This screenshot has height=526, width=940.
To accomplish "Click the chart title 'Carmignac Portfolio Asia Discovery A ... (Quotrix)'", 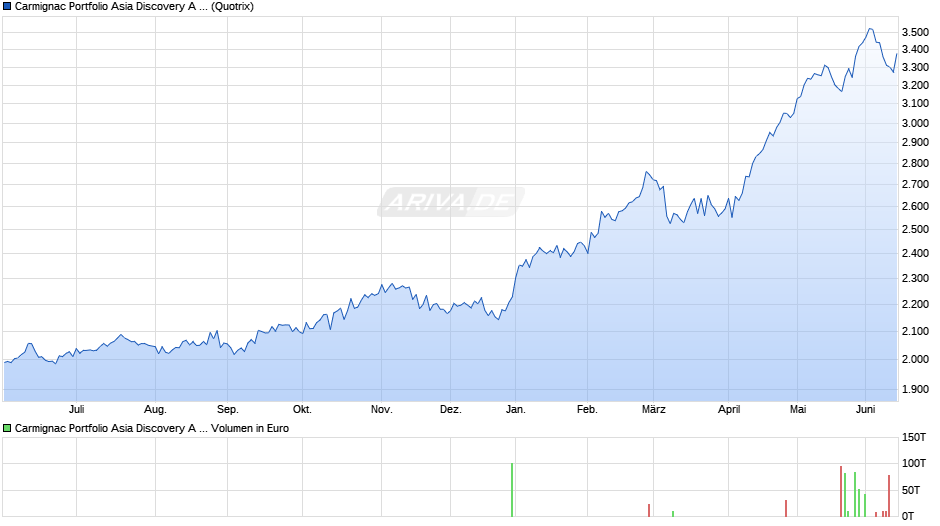I will [134, 7].
